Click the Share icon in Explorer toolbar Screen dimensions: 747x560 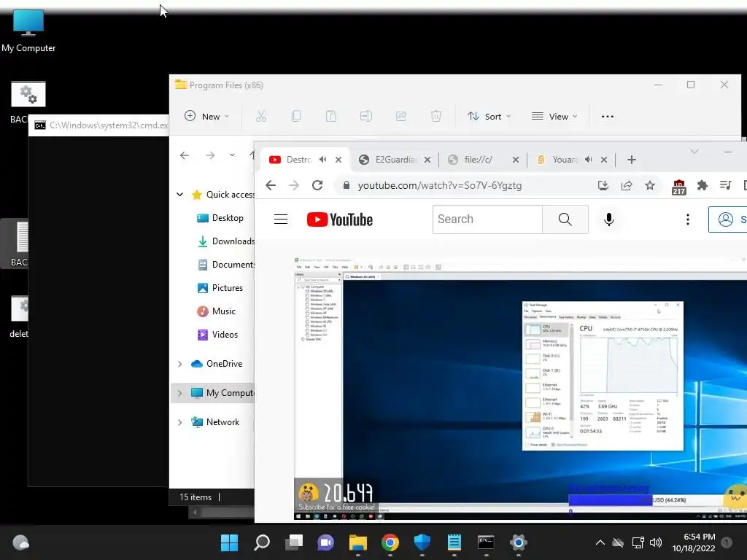[x=401, y=116]
